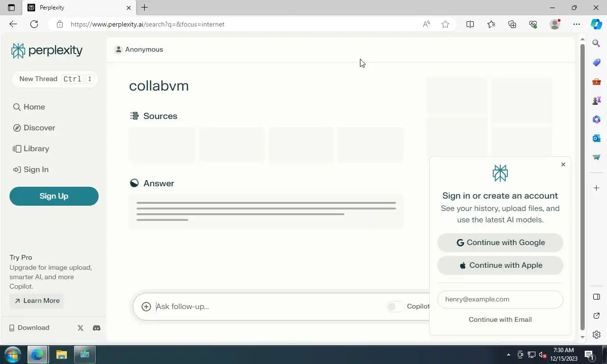Viewport: 607px width, 364px height.
Task: Open Learn More about Pro
Action: pos(37,301)
